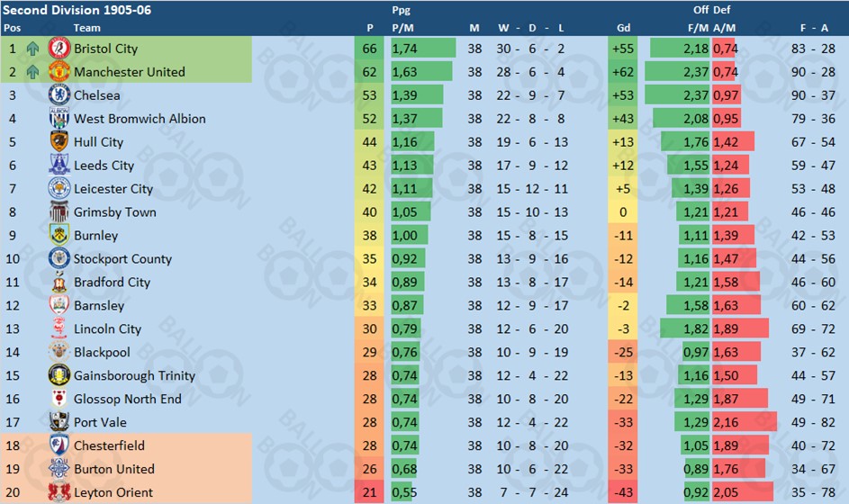Select Port Vale's red 2,16 defense bar
849x504 pixels.
745,422
